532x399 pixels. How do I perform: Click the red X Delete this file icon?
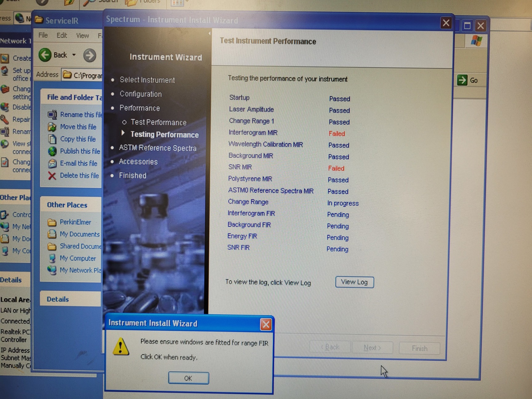pyautogui.click(x=52, y=176)
